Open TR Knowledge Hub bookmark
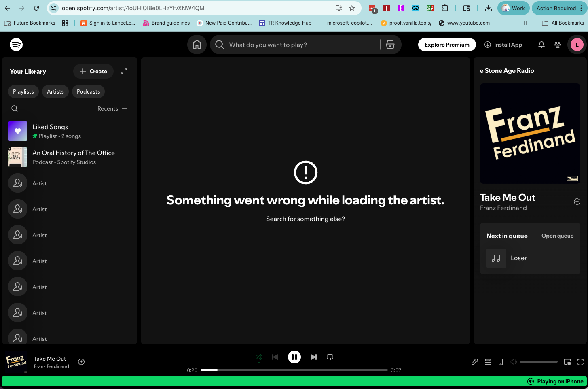Screen dimensions: 588x389 click(x=286, y=23)
